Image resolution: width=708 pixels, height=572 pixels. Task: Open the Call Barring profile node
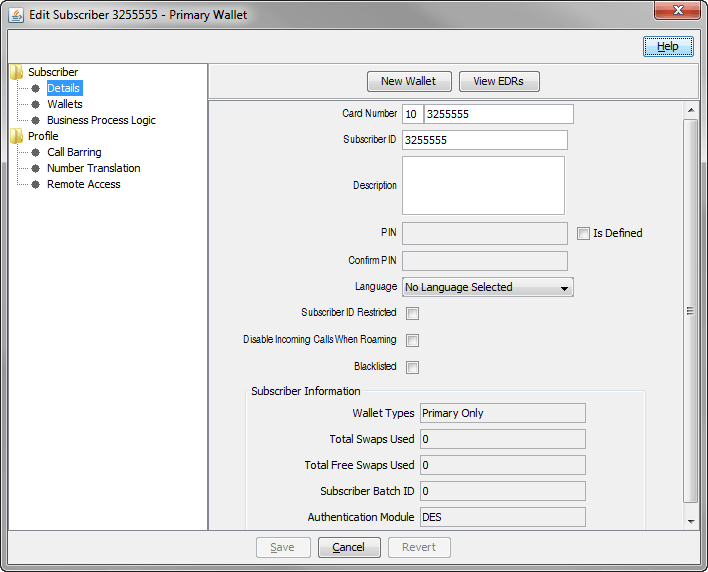tap(75, 152)
